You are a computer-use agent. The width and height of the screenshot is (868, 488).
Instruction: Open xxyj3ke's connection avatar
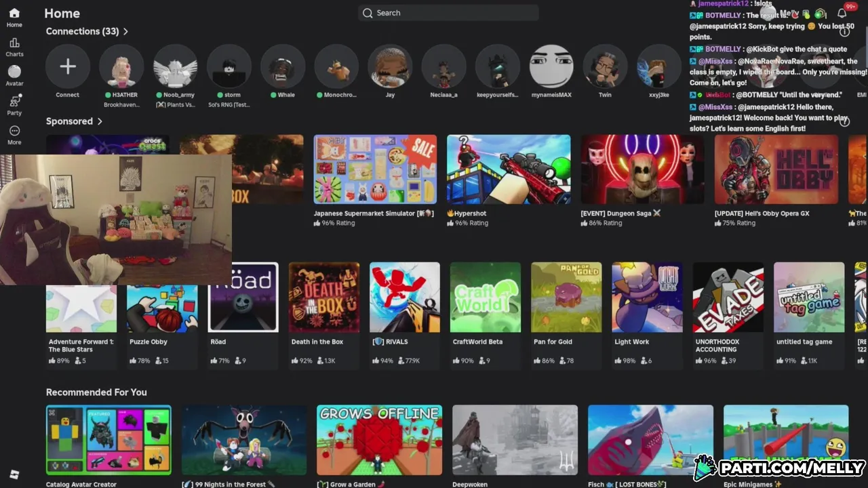[x=658, y=66]
